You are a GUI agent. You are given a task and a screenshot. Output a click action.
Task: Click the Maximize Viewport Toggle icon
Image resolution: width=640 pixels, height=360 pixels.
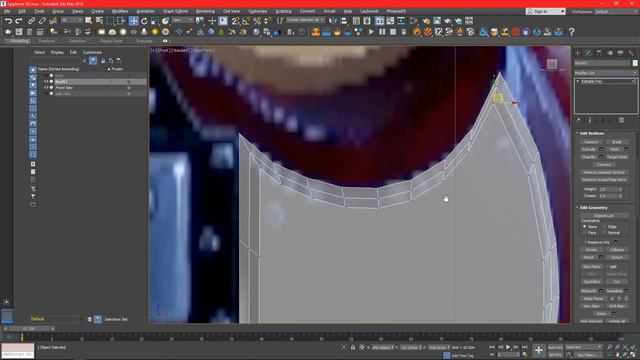[633, 355]
